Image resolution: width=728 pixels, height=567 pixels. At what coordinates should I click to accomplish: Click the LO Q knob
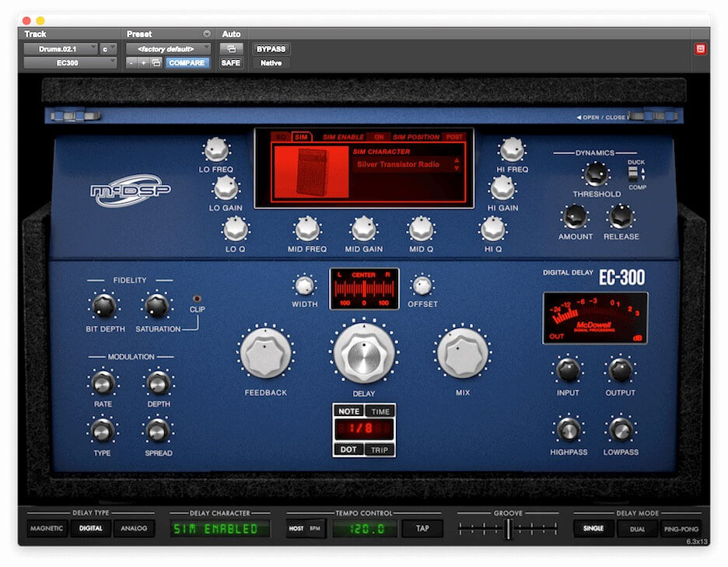(236, 229)
